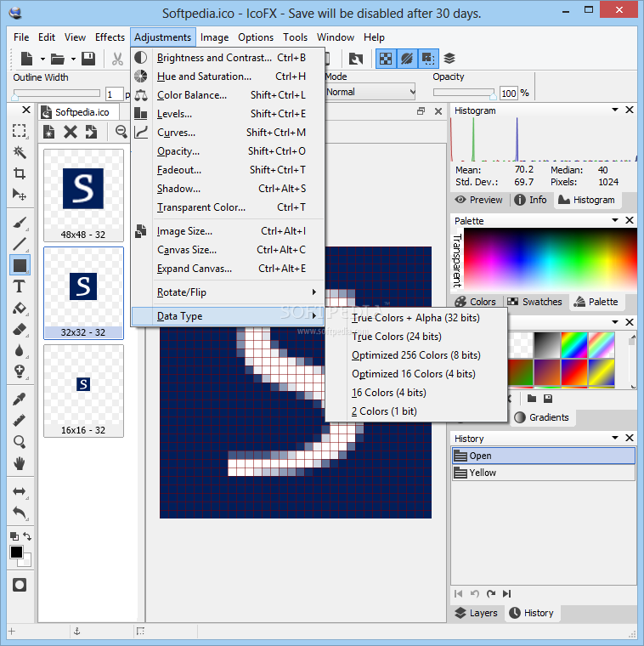Switch to the Gradients tab
This screenshot has height=646, width=644.
[542, 417]
